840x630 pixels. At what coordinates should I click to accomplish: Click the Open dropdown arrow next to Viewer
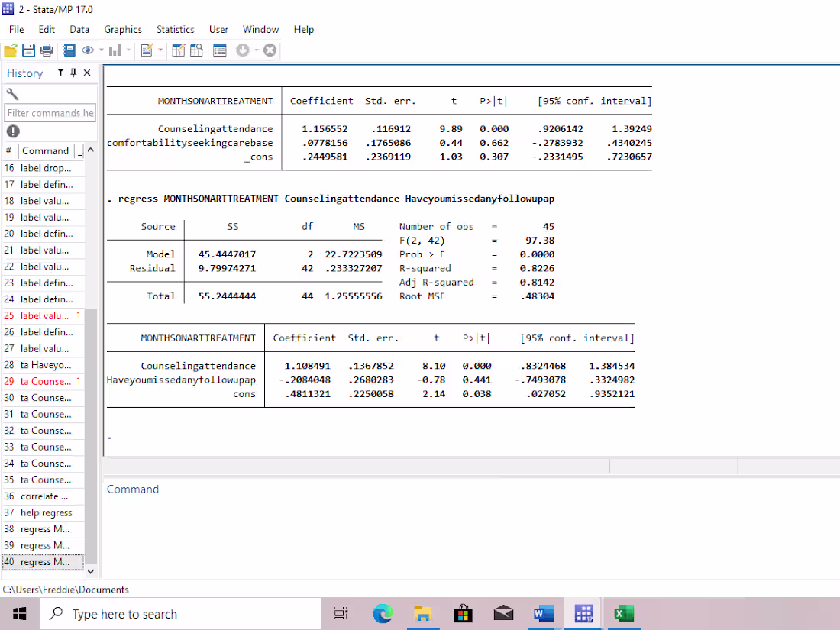click(101, 50)
